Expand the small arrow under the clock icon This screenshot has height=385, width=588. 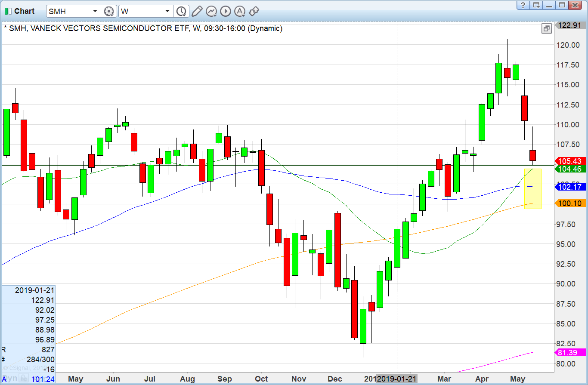[185, 15]
